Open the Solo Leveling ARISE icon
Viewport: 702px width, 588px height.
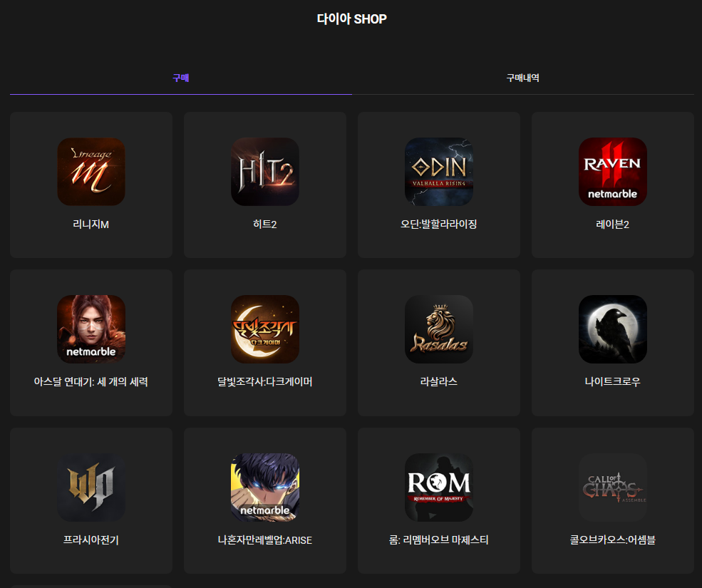pos(265,488)
